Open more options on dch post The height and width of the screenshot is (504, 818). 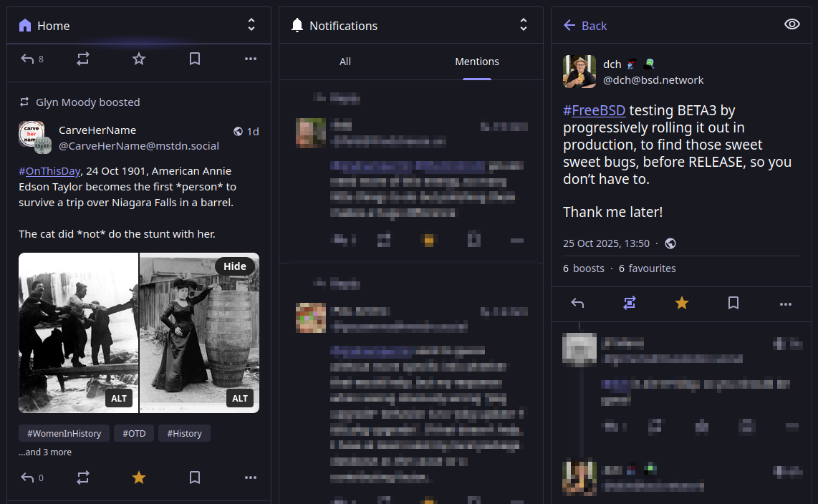(785, 304)
